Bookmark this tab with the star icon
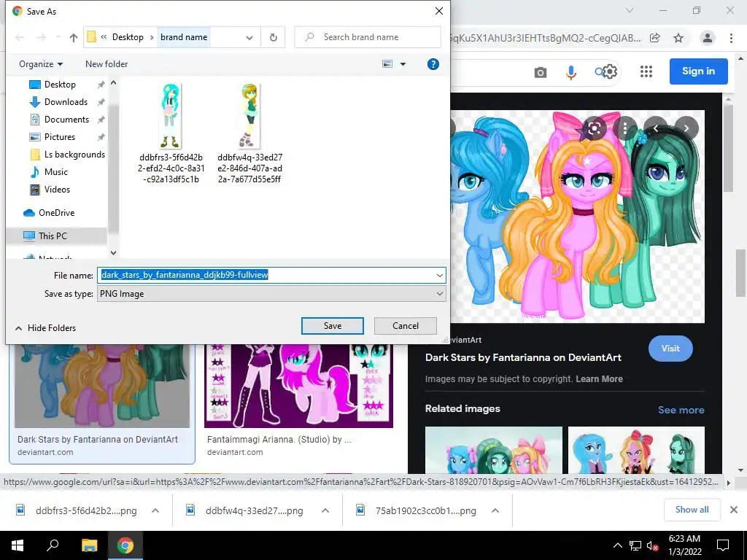747x560 pixels. (x=678, y=38)
